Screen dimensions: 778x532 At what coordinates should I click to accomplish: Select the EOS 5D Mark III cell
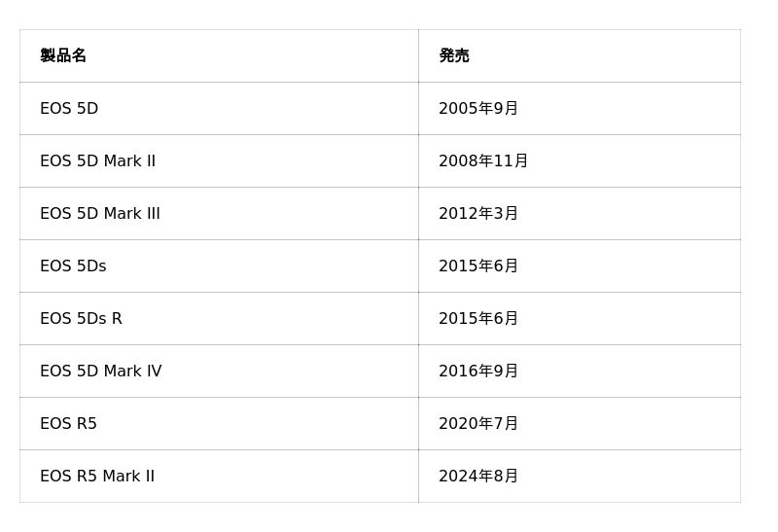pyautogui.click(x=100, y=214)
